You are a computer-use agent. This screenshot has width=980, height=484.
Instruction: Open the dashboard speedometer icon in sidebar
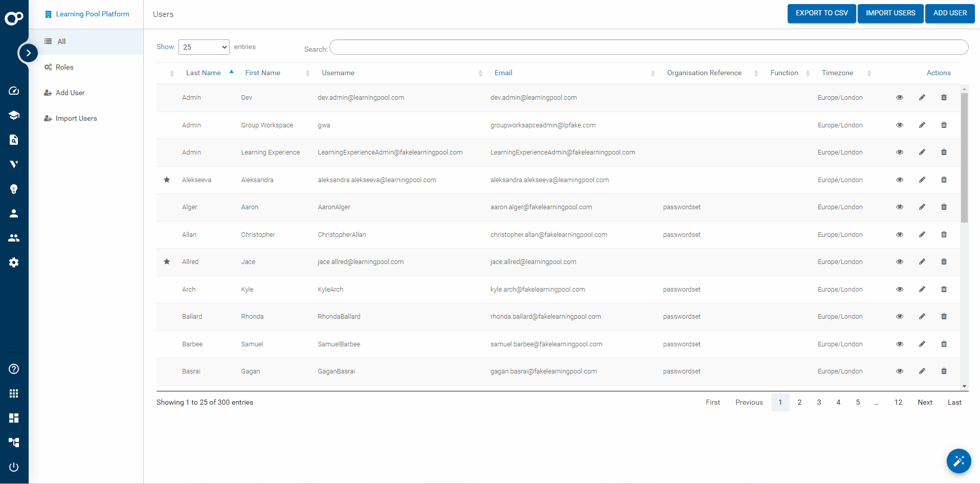pos(14,91)
